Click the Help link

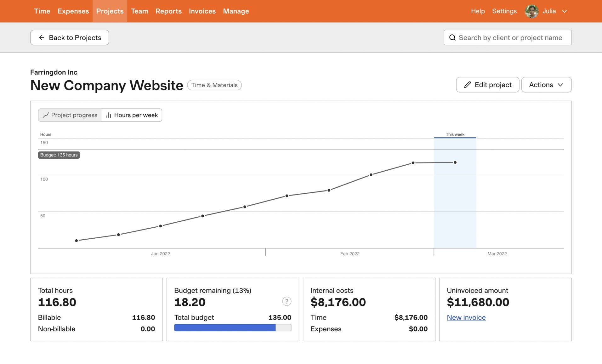(478, 11)
